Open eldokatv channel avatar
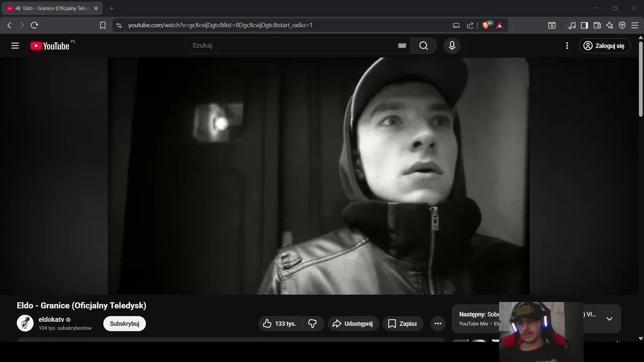644x362 pixels. (x=25, y=323)
